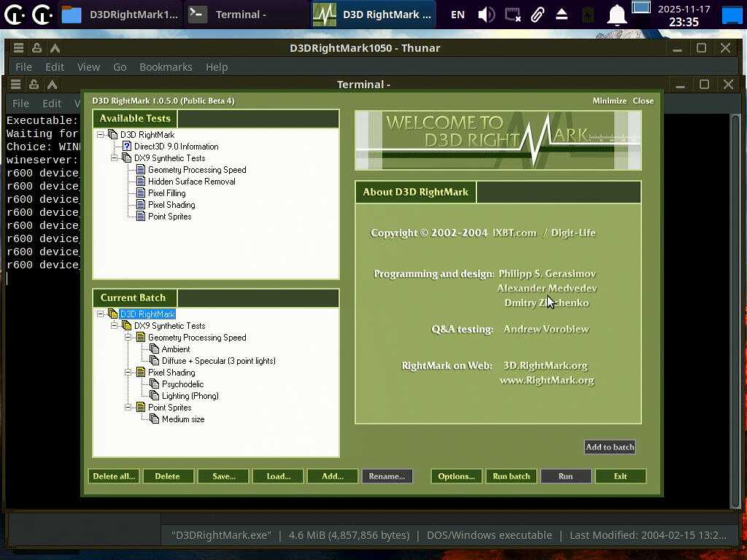Click the Geometry Processing Speed page icon in Available Tests
Viewport: 747px width, 560px height.
point(141,169)
